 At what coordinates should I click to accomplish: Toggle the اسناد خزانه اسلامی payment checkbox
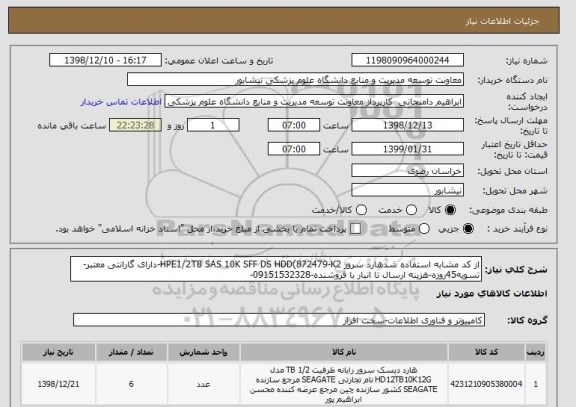pos(355,229)
